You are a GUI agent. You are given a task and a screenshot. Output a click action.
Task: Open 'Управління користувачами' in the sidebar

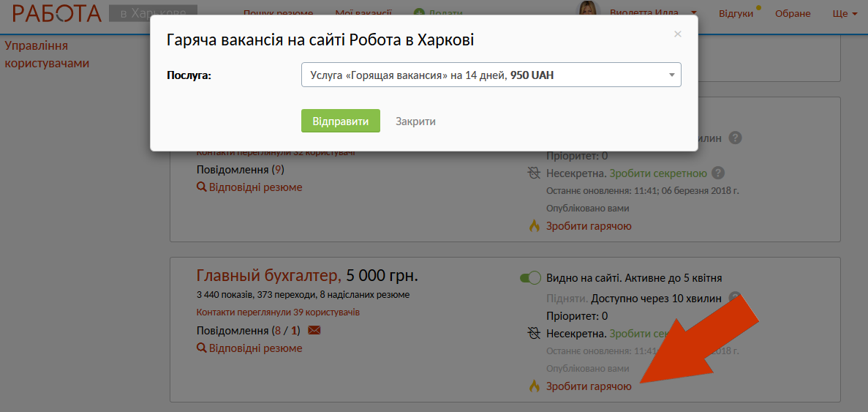point(47,54)
